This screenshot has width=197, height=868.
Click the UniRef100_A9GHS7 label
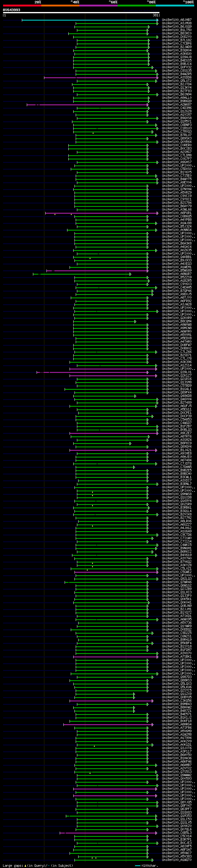177,162
